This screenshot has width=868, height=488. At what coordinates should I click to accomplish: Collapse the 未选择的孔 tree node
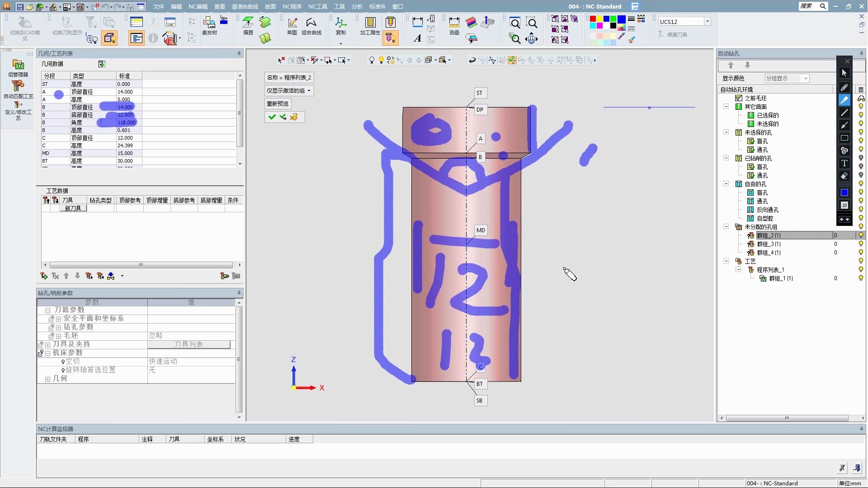click(x=726, y=132)
